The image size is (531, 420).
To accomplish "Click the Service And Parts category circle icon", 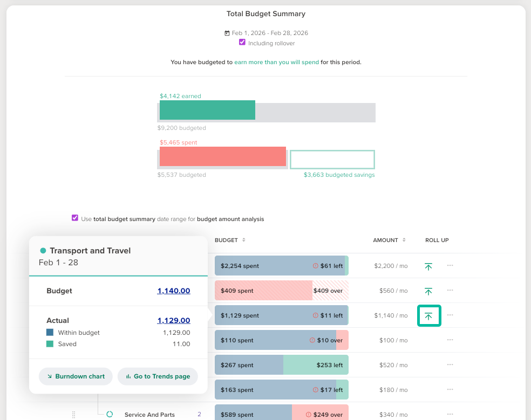I will point(110,414).
